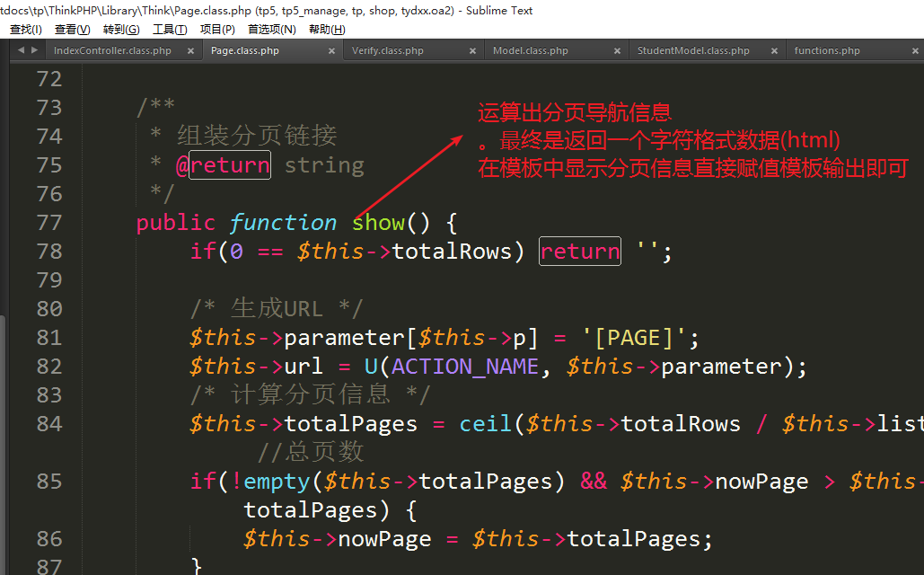Close the Verify.class.php tab
Viewport: 924px width, 575px height.
[473, 51]
